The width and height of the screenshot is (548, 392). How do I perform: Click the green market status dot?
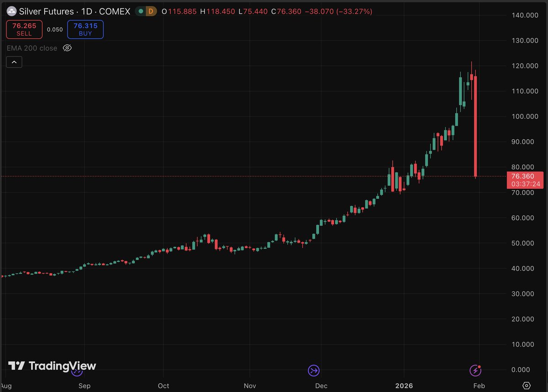coord(142,11)
